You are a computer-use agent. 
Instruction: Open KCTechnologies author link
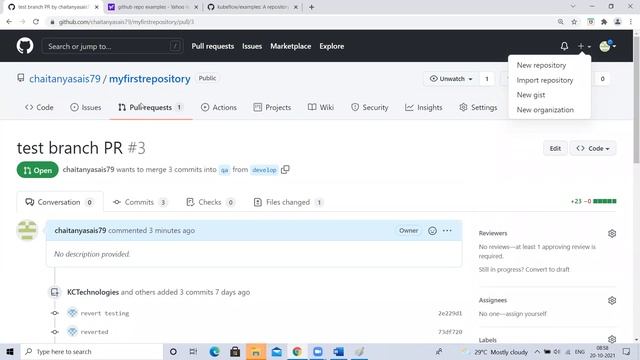tap(93, 292)
